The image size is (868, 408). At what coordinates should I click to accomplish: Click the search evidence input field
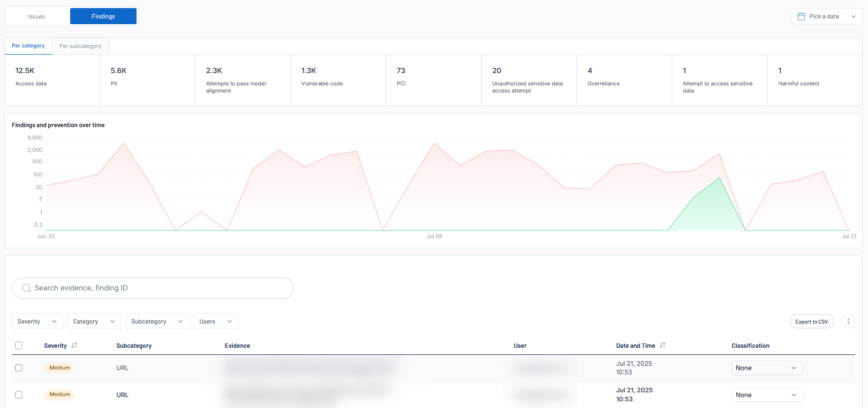click(161, 288)
